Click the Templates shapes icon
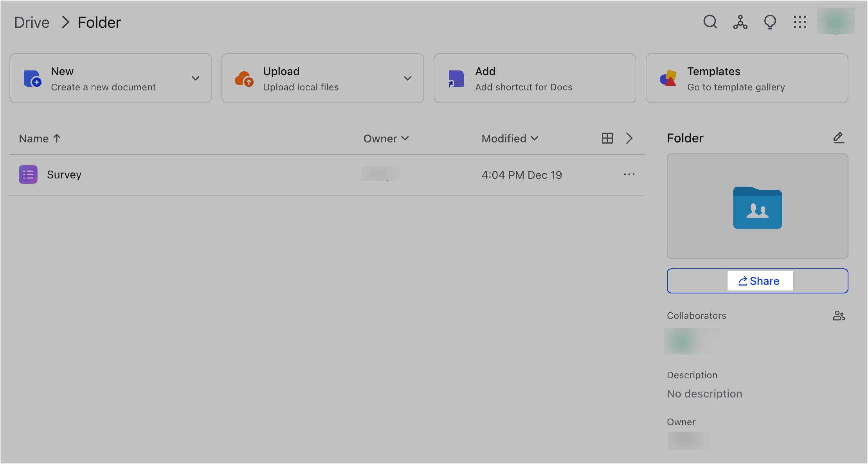Viewport: 868px width, 464px height. 668,78
